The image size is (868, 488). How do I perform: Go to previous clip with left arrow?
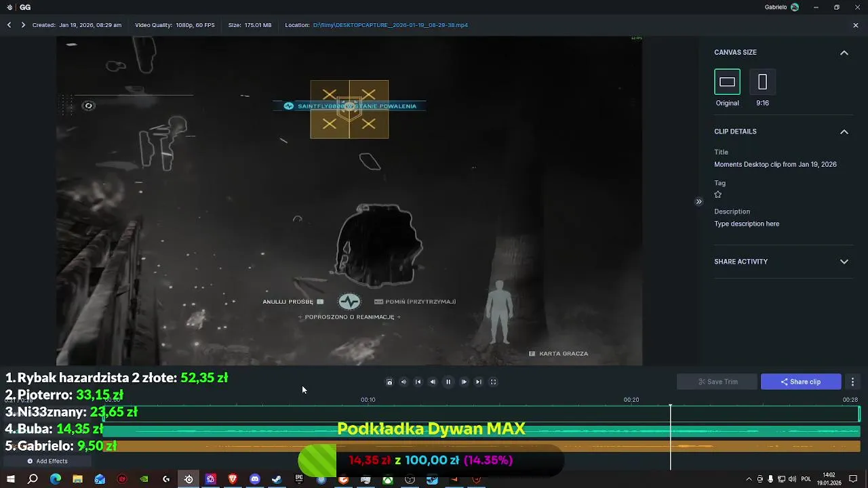(9, 25)
